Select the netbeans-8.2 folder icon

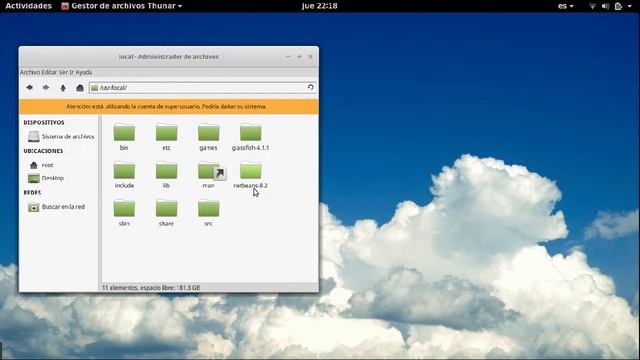coord(251,170)
